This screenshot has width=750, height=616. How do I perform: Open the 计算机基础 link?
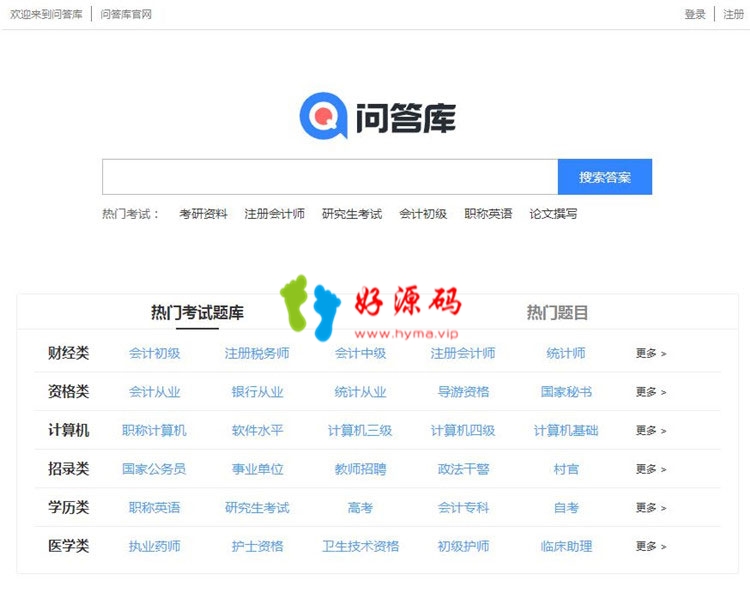point(566,430)
